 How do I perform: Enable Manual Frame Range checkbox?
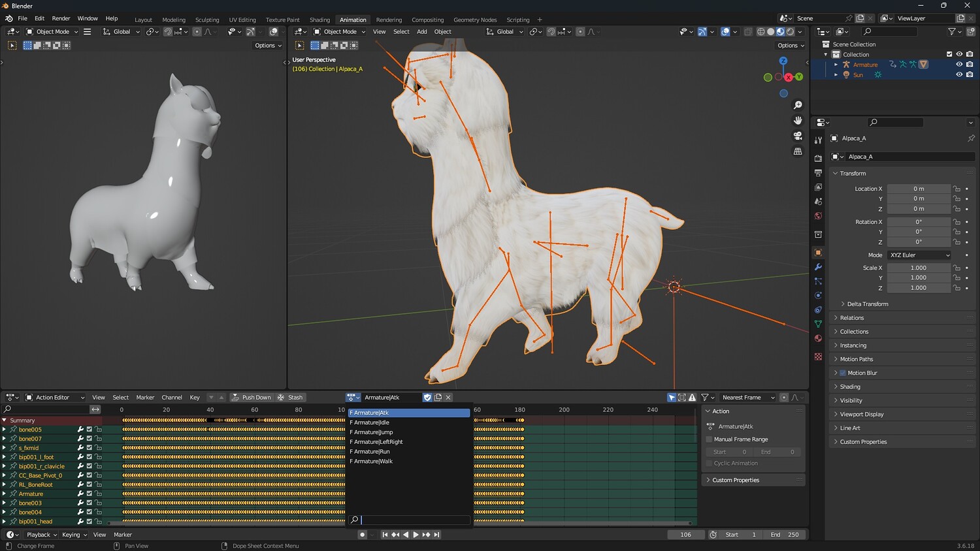(x=709, y=439)
